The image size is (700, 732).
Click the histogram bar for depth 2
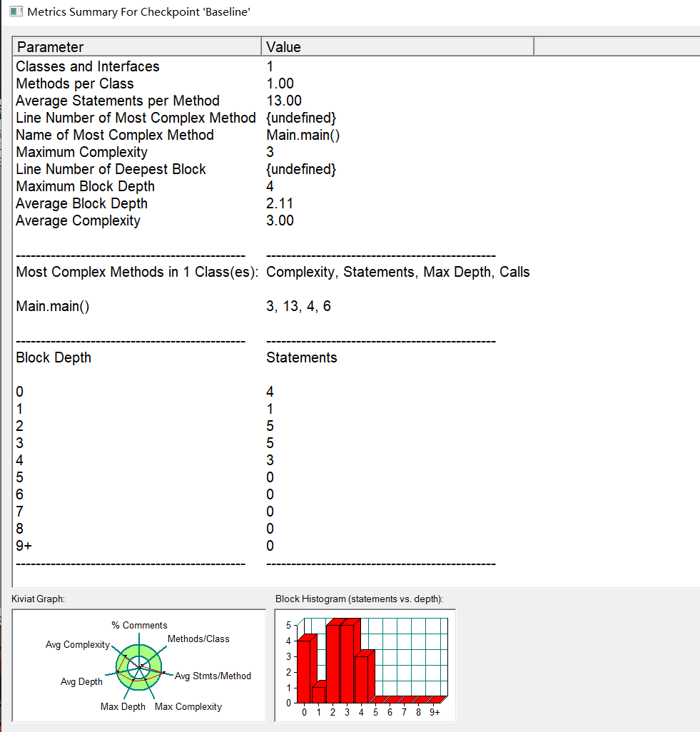click(x=334, y=663)
